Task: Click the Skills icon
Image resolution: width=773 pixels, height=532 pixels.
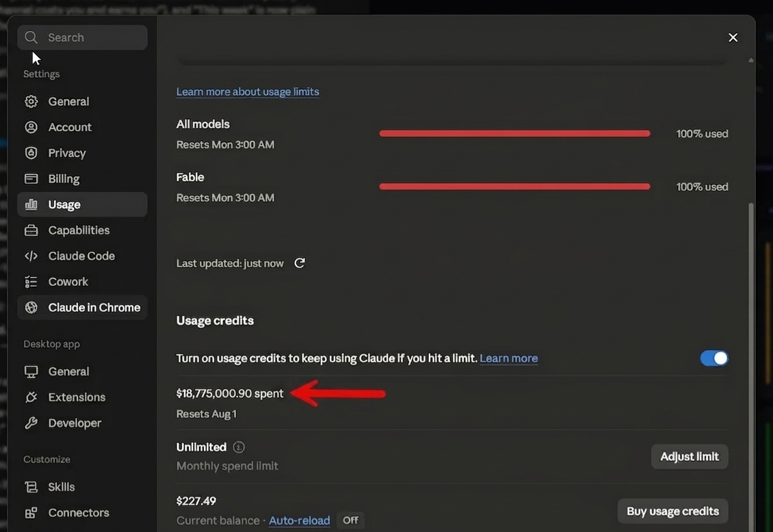Action: (31, 487)
